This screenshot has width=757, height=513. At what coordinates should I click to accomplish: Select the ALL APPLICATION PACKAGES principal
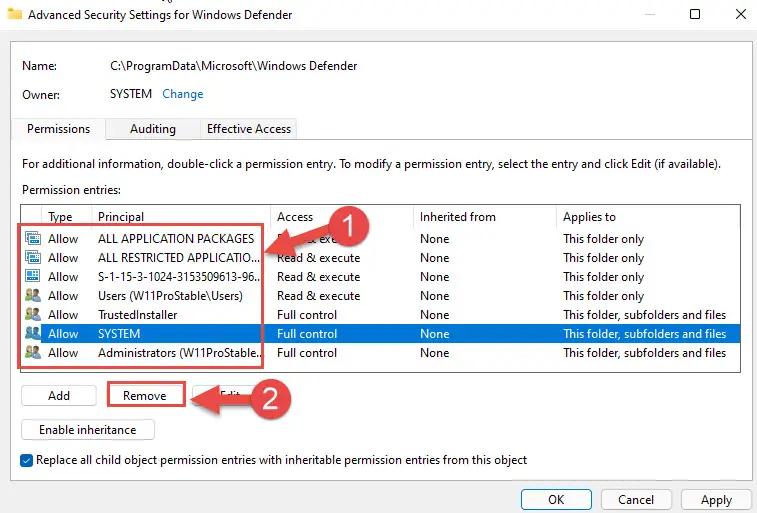tap(176, 238)
